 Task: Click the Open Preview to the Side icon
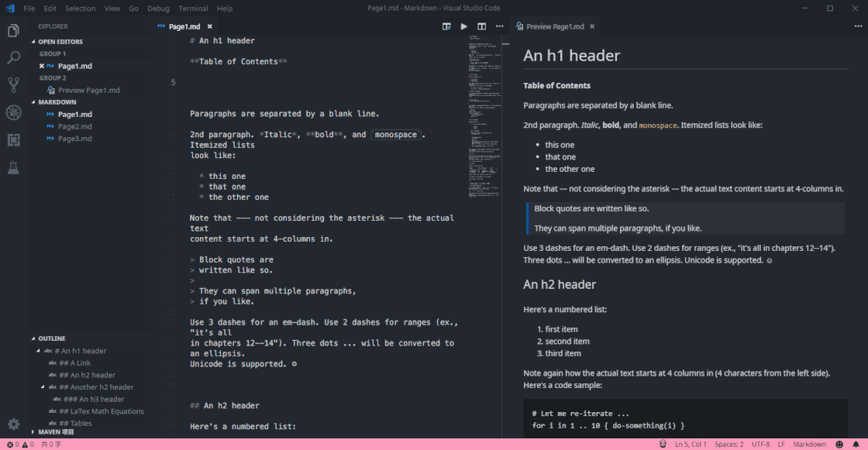(x=446, y=26)
